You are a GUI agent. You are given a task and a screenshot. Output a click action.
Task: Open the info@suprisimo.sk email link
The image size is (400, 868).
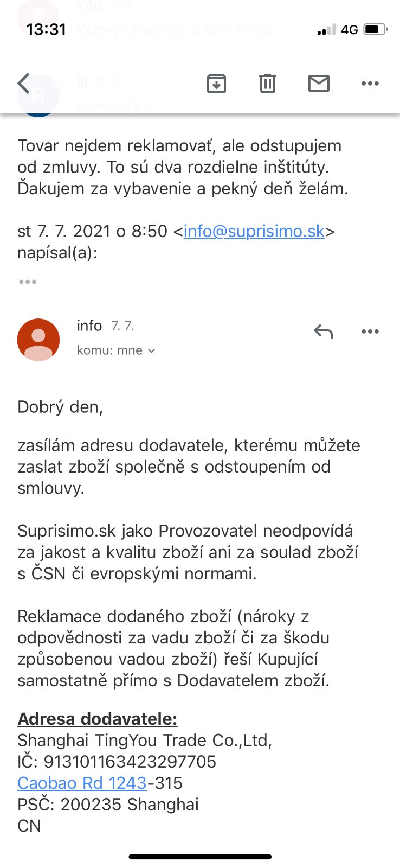[254, 231]
